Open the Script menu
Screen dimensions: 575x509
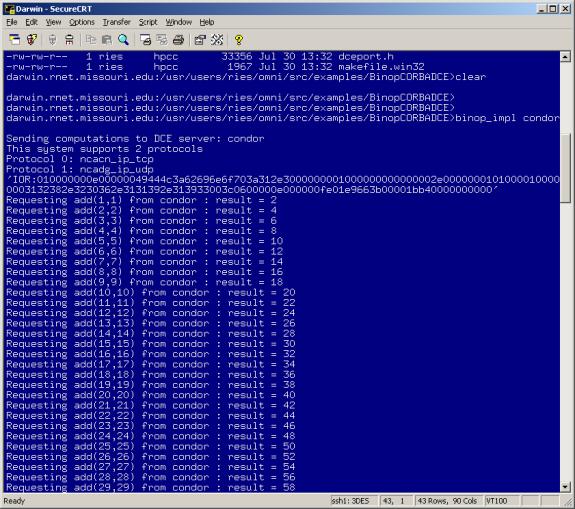click(148, 22)
